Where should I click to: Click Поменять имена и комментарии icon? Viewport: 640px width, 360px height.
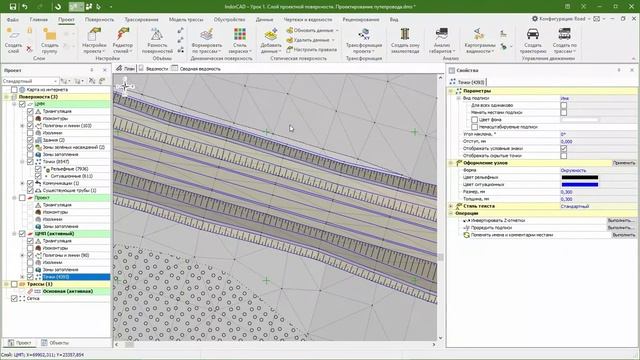pyautogui.click(x=467, y=235)
